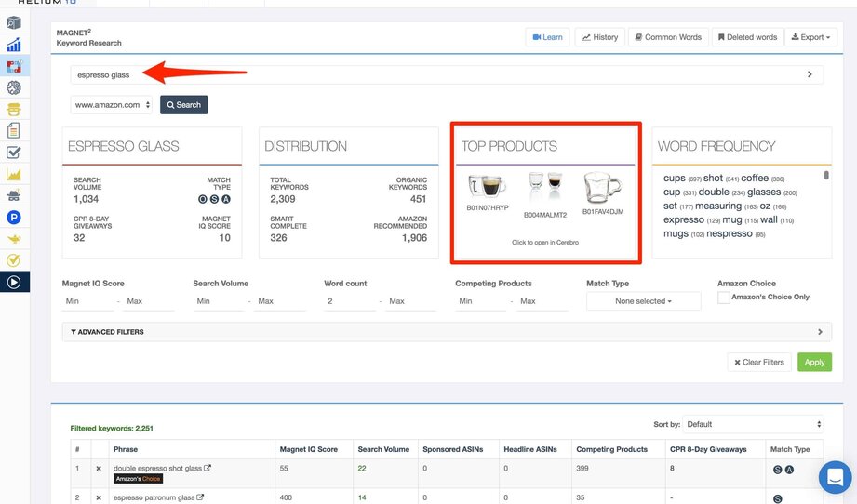Focus Magnet IQ Score Max field
Screen dimensions: 857x504
coord(149,301)
